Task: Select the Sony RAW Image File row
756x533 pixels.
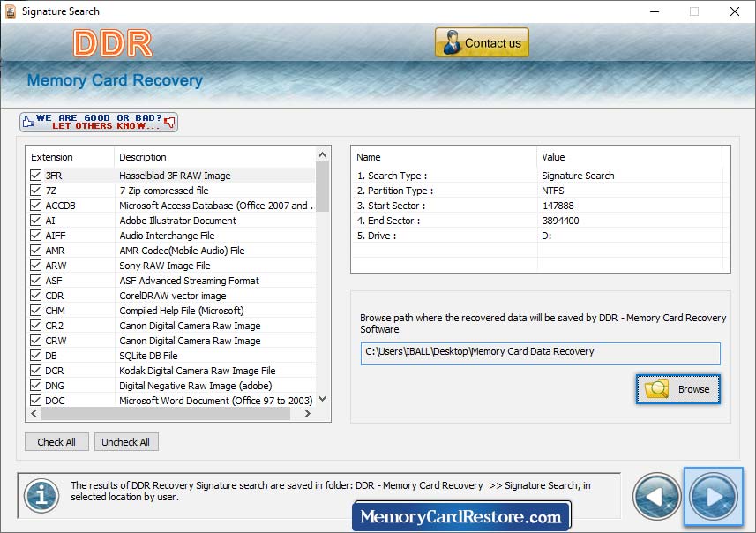Action: [x=164, y=265]
